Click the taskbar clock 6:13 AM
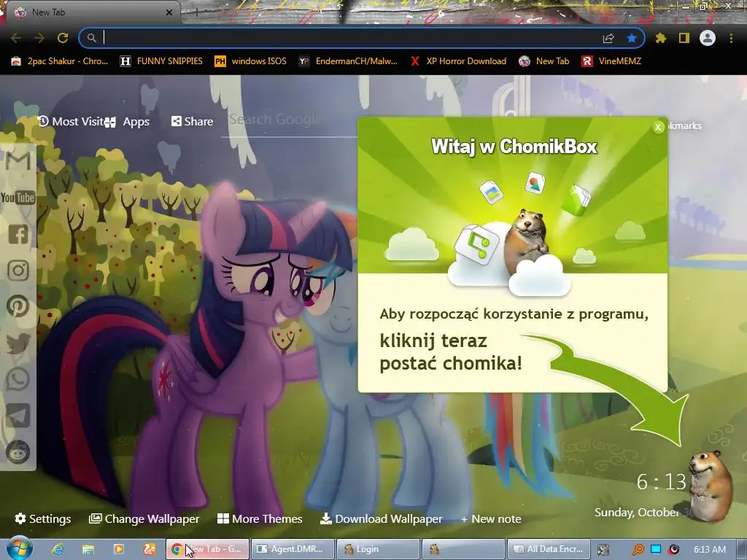The height and width of the screenshot is (560, 747). tap(709, 549)
